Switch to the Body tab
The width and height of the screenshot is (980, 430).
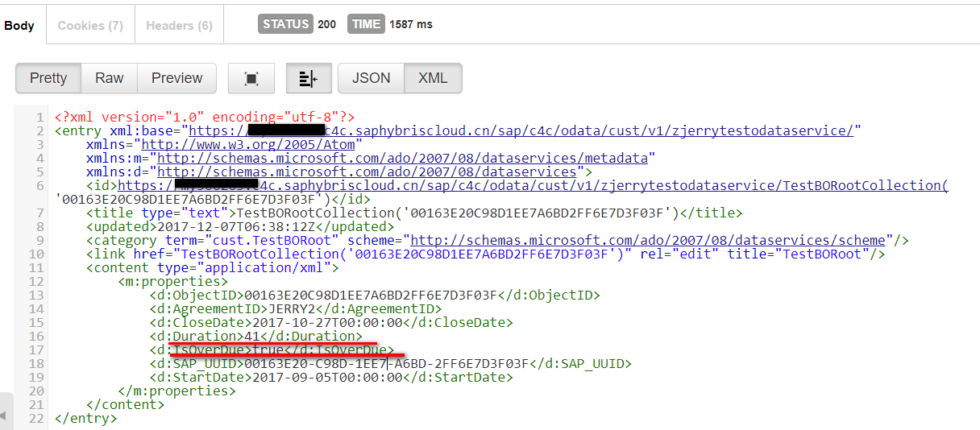click(x=19, y=26)
